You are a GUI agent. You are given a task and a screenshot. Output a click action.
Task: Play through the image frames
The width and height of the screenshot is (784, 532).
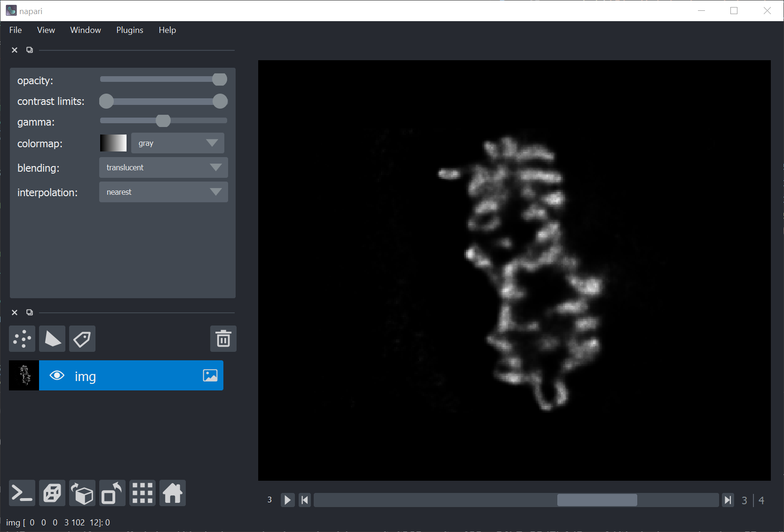(x=287, y=500)
